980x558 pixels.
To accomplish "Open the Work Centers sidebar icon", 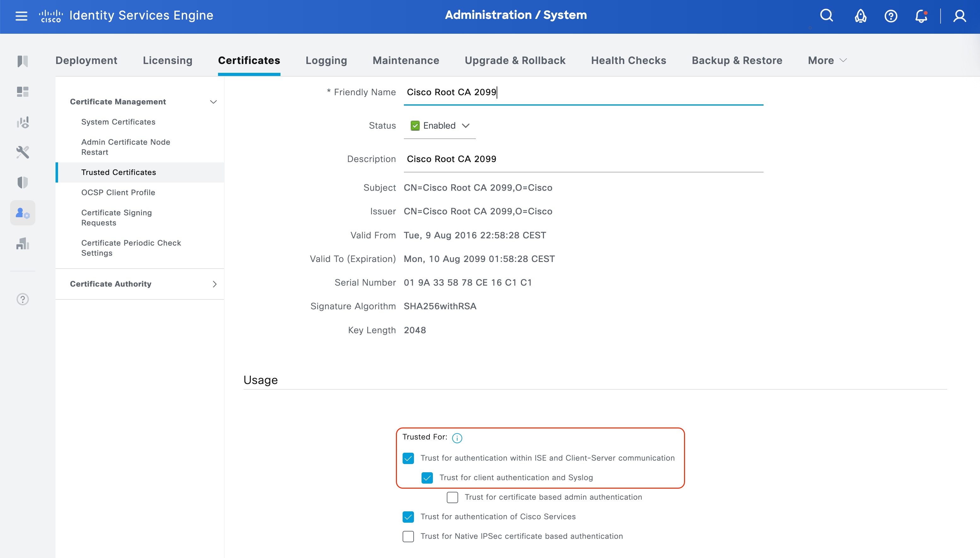I will pos(23,243).
